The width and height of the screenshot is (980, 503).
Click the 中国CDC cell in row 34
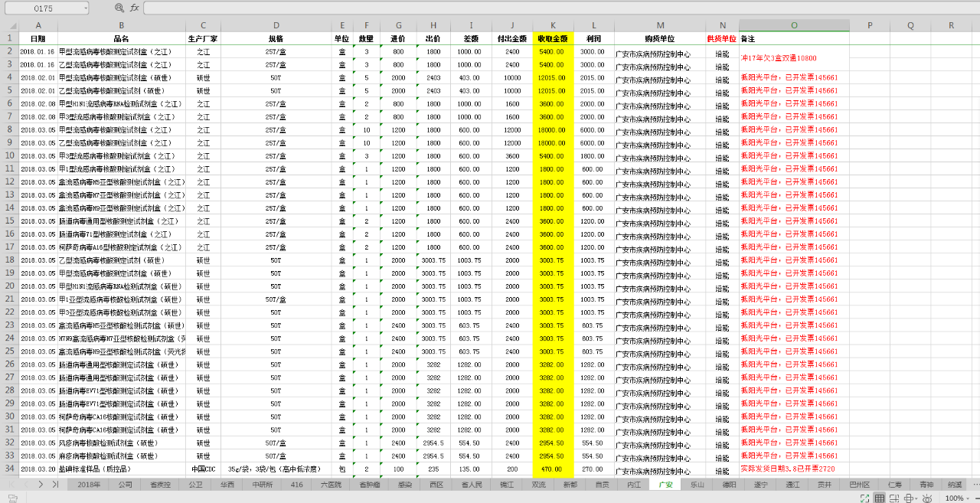pos(203,469)
